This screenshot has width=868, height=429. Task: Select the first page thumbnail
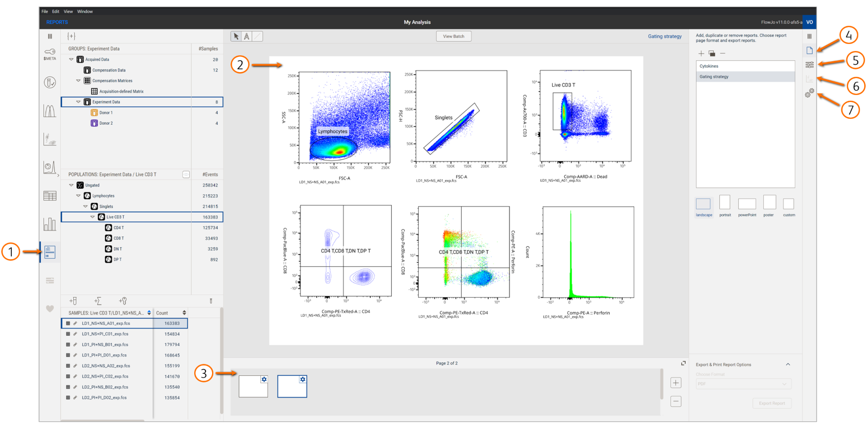pyautogui.click(x=253, y=387)
